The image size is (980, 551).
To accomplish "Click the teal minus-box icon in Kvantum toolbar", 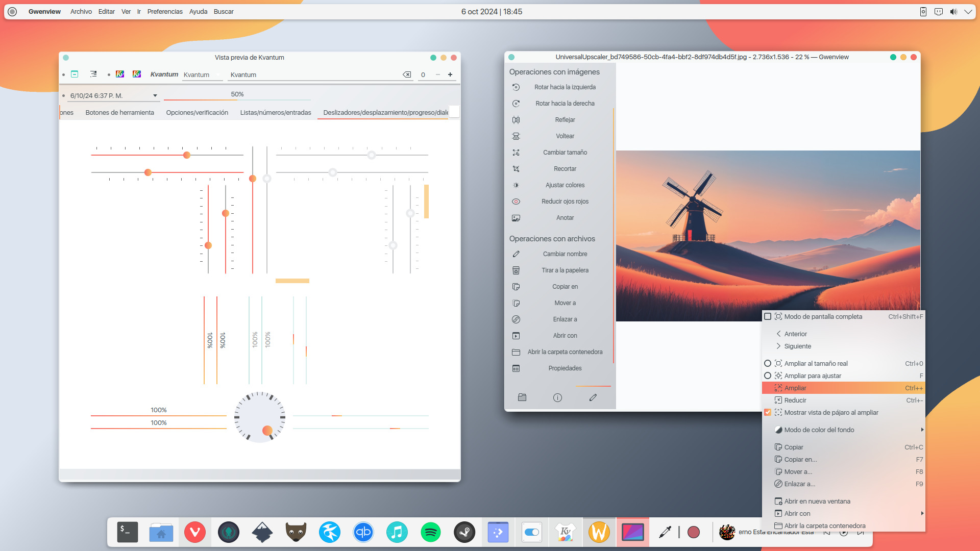I will click(x=75, y=74).
